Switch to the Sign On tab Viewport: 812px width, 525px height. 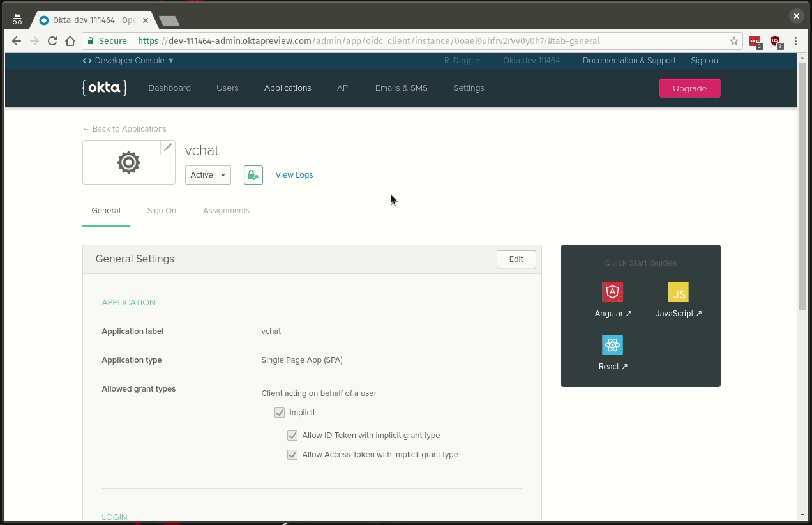pos(162,211)
